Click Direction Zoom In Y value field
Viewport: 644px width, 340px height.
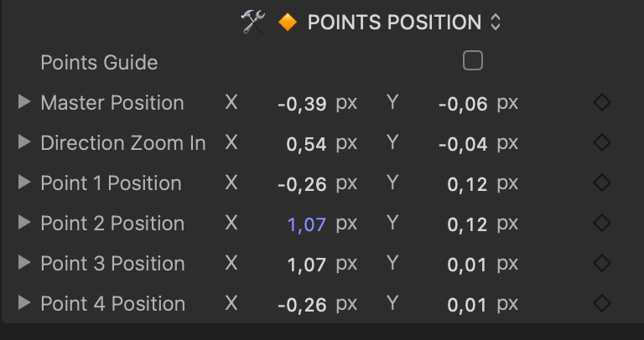point(463,144)
